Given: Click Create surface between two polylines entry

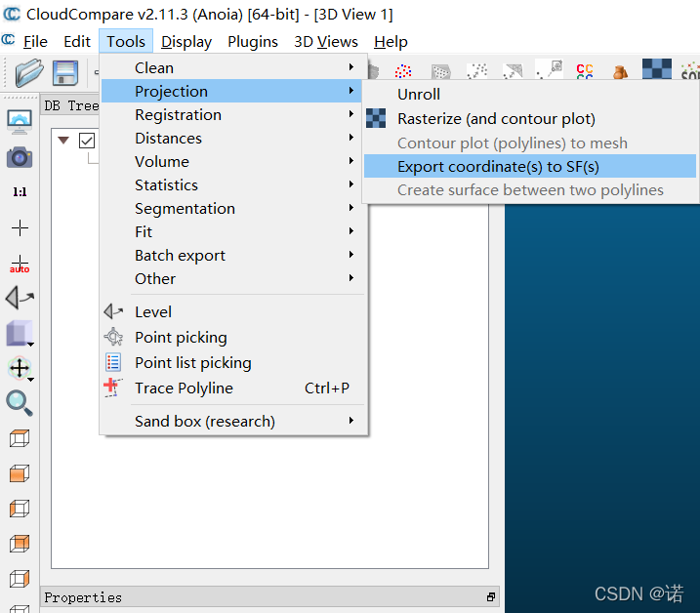Looking at the screenshot, I should (530, 190).
